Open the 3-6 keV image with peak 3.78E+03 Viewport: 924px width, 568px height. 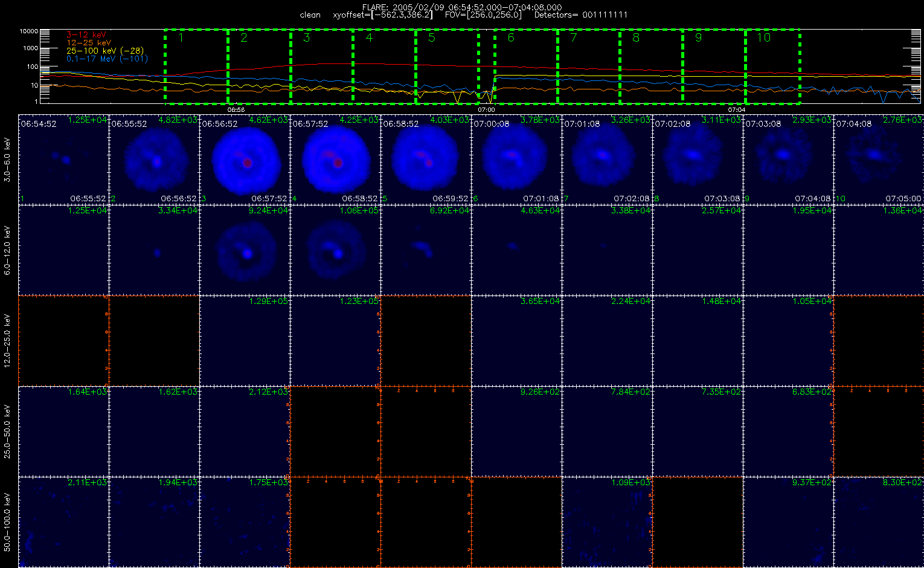pos(516,159)
